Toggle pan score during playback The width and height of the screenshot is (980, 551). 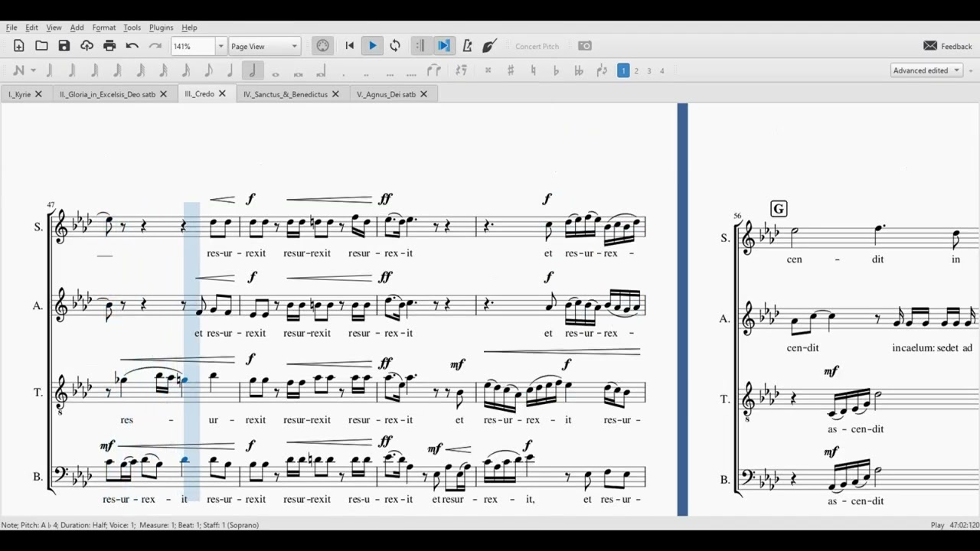pos(443,46)
